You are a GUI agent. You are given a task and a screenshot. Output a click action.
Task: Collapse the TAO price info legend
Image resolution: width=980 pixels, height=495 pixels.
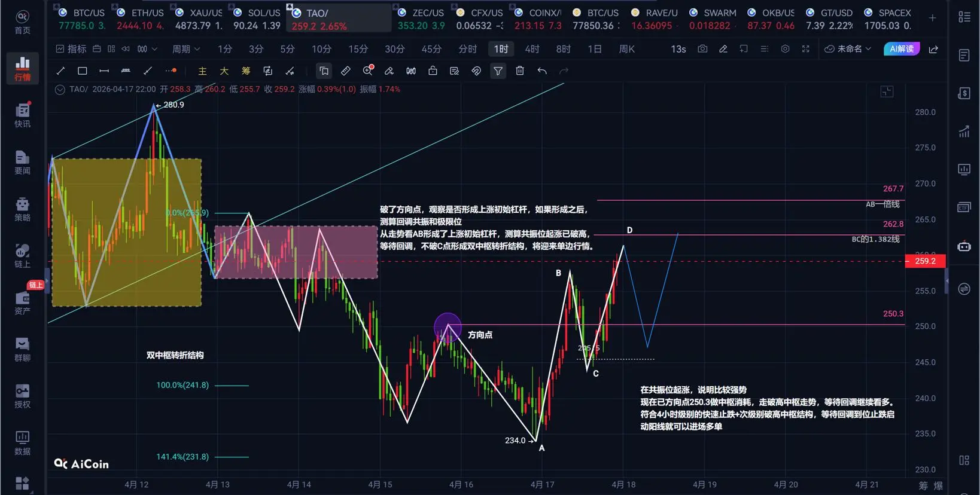coord(60,90)
